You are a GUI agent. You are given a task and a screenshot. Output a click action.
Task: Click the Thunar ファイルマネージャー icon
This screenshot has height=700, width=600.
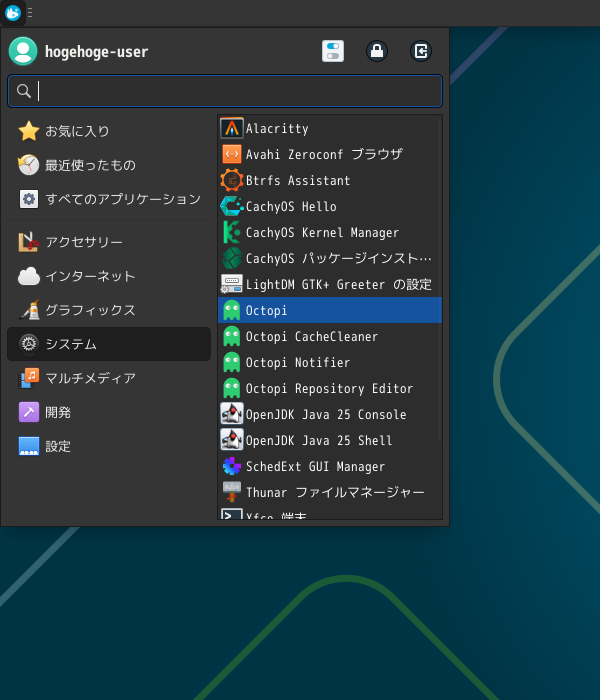(232, 492)
